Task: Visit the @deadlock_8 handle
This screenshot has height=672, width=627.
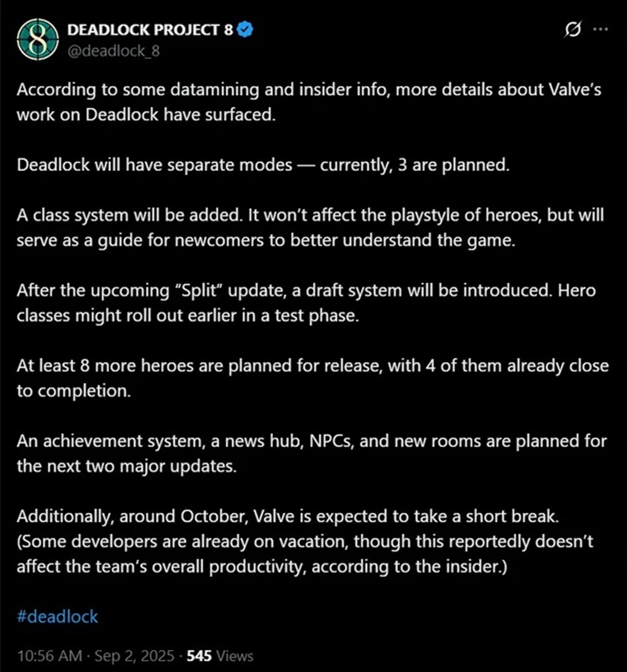Action: (114, 51)
